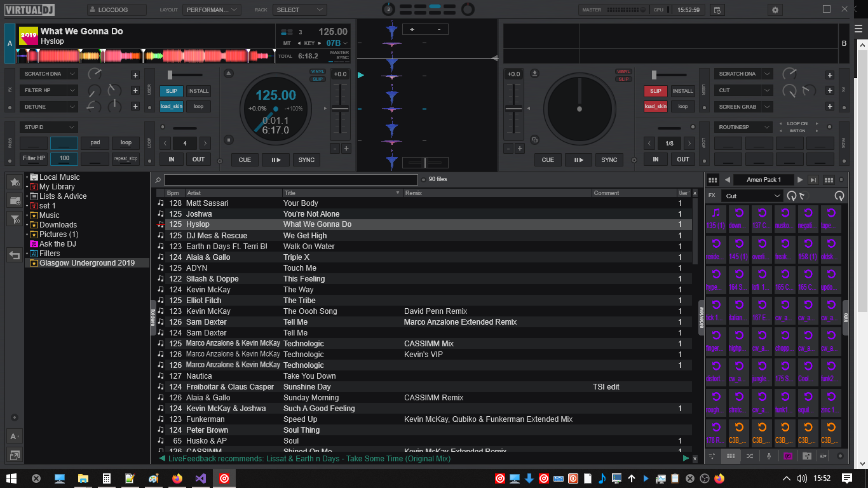Go to the previous sampler bank arrow
The height and width of the screenshot is (488, 868).
(728, 180)
